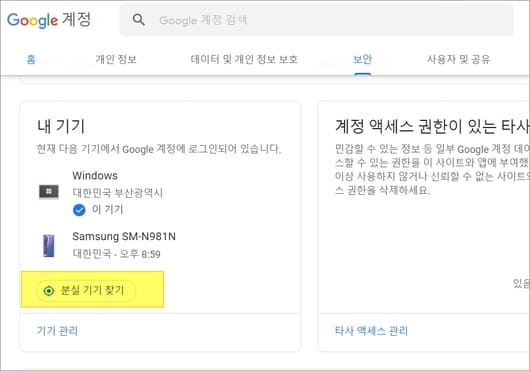The height and width of the screenshot is (371, 530).
Task: Open the 개인 정보 tab
Action: click(x=116, y=59)
